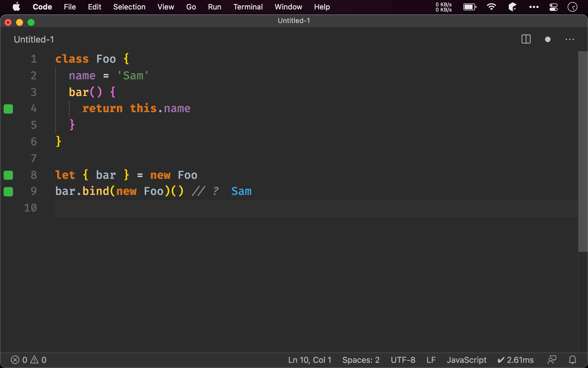Viewport: 588px width, 368px height.
Task: Open the UTF-8 encoding selector
Action: click(403, 360)
